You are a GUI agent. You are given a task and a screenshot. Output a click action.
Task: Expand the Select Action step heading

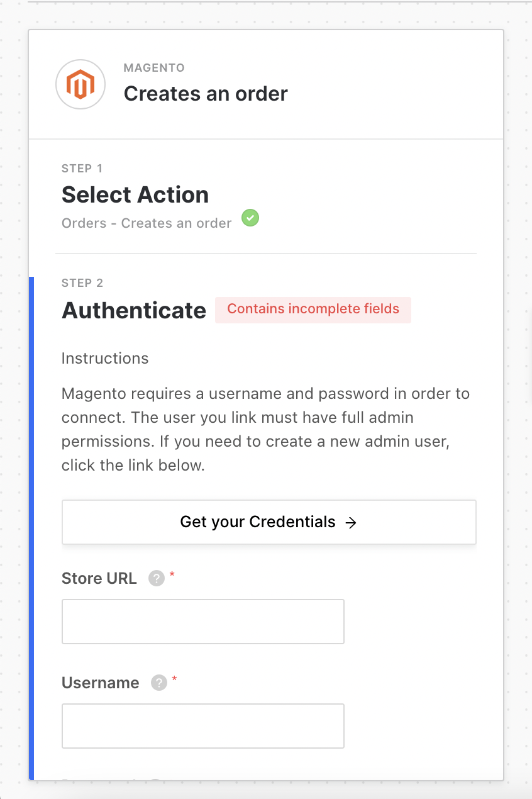(135, 195)
